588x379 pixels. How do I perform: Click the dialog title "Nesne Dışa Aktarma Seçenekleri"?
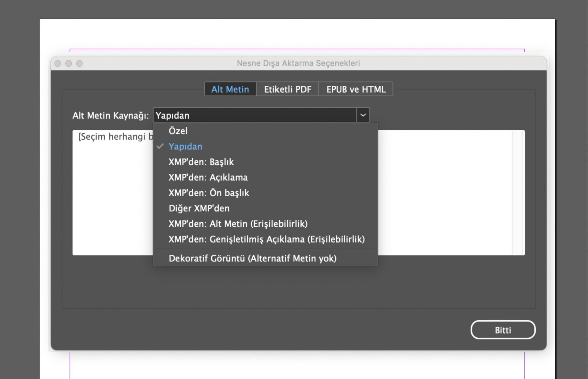tap(298, 63)
